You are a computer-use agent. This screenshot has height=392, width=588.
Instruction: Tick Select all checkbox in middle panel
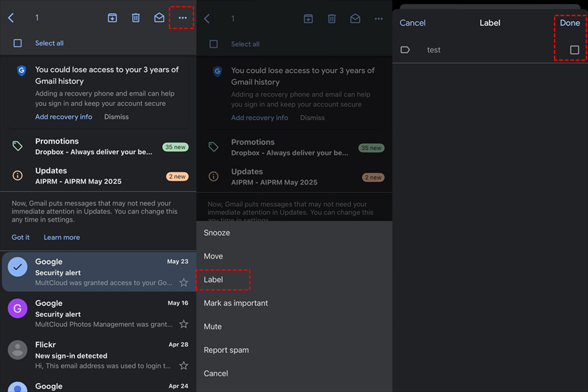tap(214, 44)
